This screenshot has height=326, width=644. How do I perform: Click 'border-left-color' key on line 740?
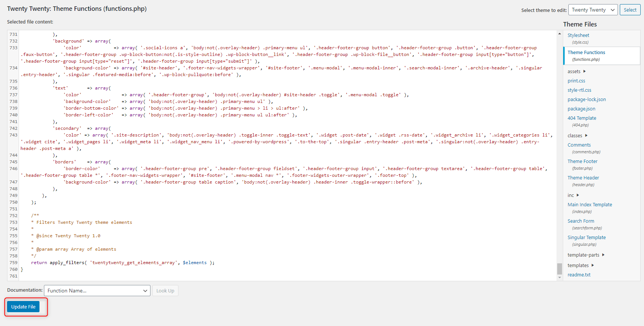point(88,115)
